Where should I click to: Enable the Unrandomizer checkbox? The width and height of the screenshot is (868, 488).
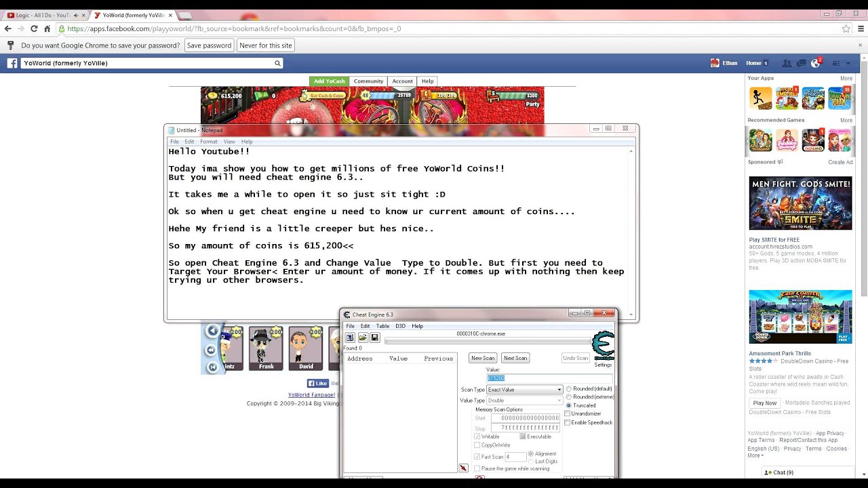pyautogui.click(x=568, y=413)
